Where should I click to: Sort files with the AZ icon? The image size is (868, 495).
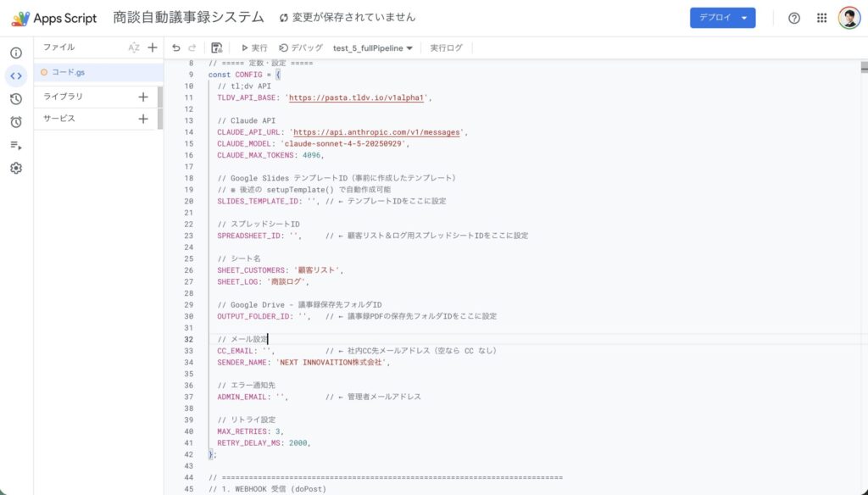pyautogui.click(x=133, y=48)
